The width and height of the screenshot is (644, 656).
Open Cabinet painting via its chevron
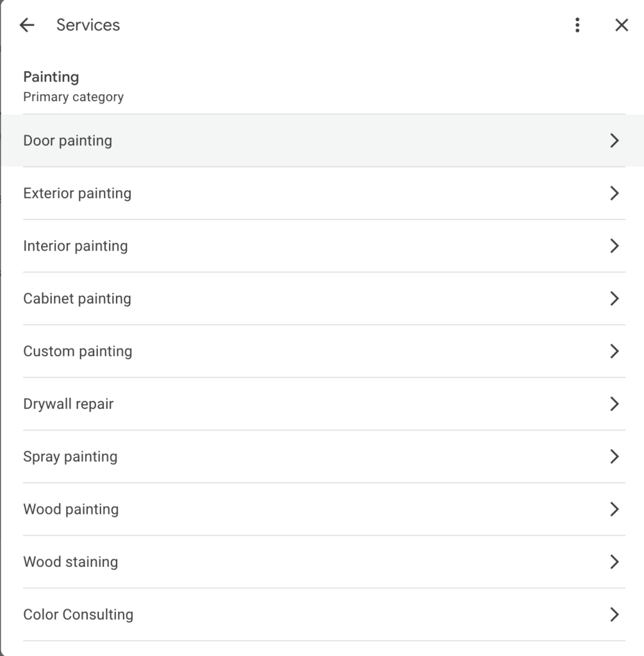coord(614,299)
